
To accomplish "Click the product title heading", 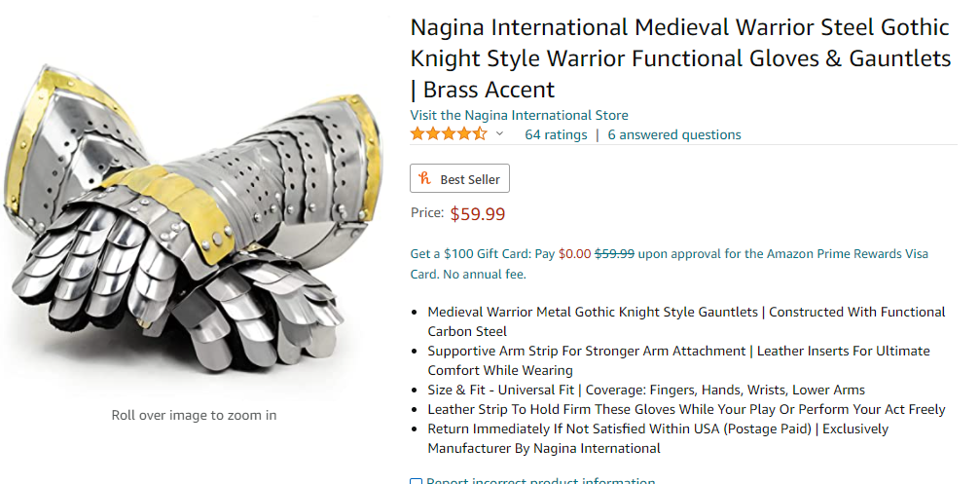I will click(x=680, y=58).
